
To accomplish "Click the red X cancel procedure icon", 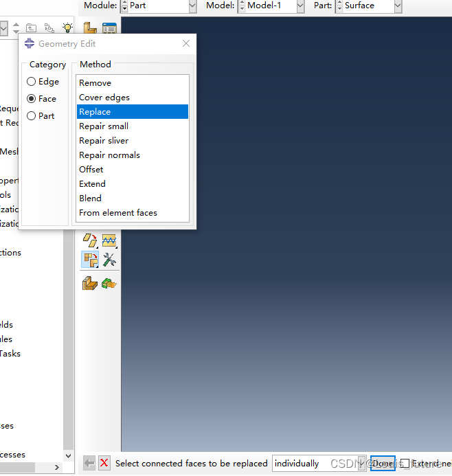I will (104, 464).
